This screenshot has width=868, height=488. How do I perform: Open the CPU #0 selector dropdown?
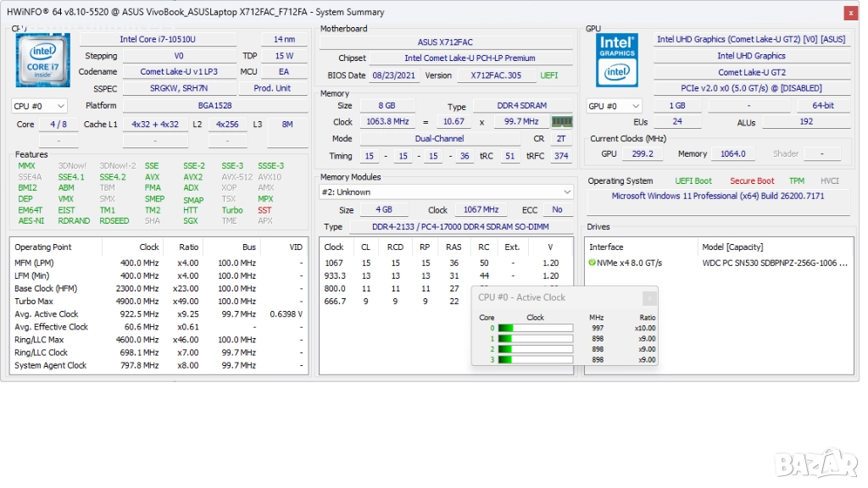point(39,106)
